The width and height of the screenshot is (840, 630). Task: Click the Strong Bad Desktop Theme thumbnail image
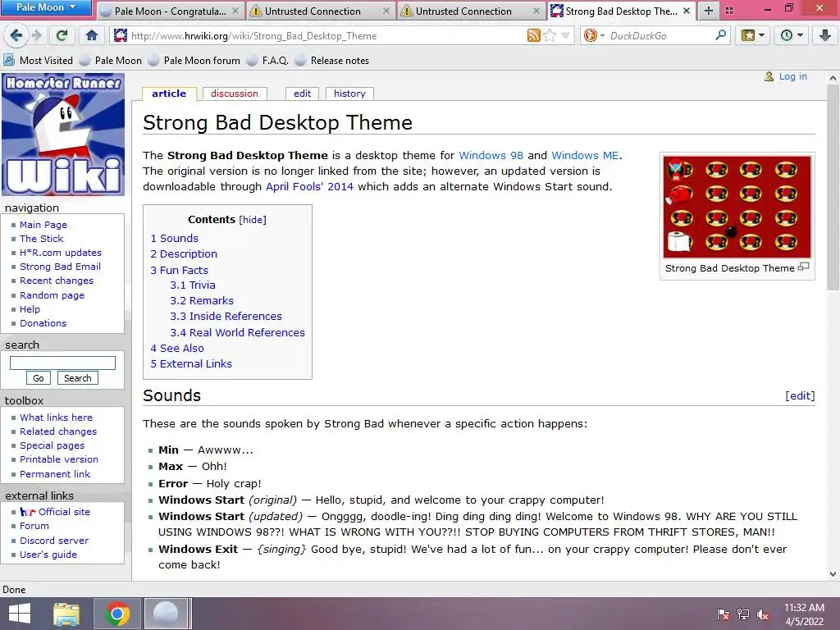tap(737, 207)
